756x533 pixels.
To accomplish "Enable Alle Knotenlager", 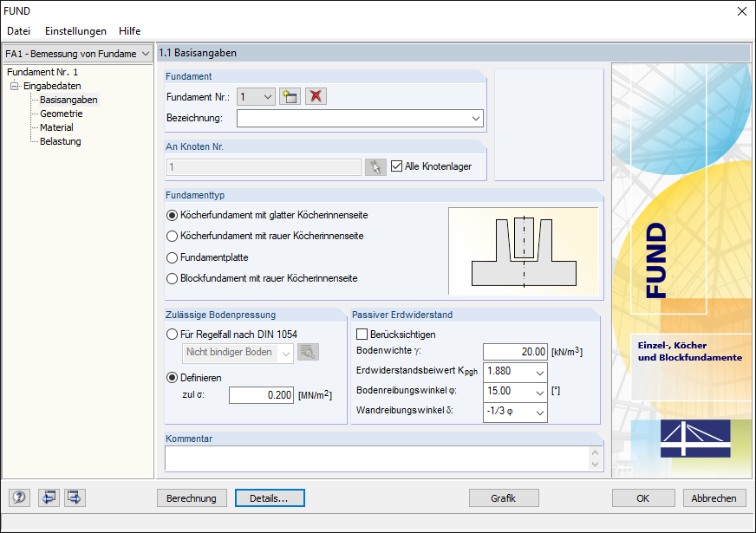I will point(395,166).
